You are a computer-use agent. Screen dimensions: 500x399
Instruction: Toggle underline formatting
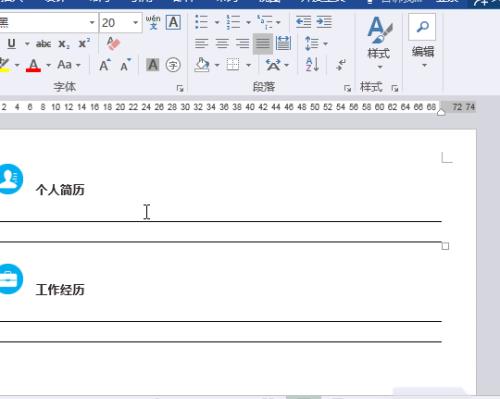11,44
